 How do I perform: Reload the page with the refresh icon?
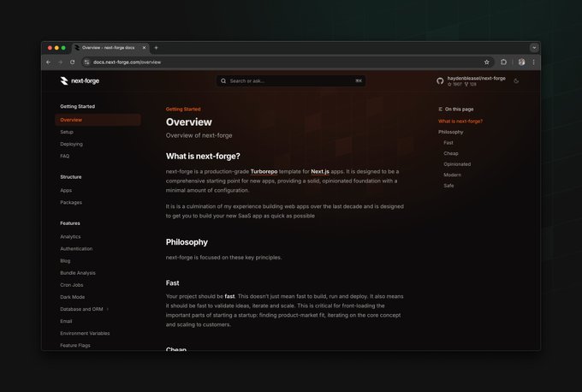(73, 62)
